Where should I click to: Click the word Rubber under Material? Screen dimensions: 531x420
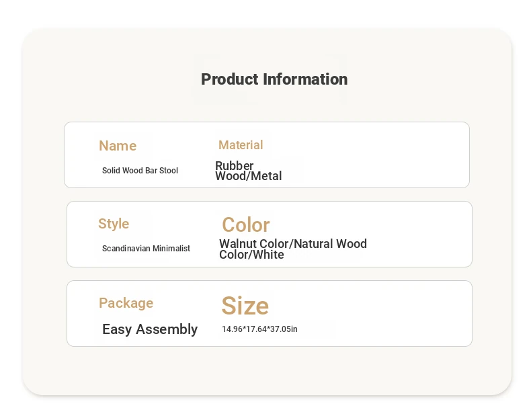pos(234,165)
